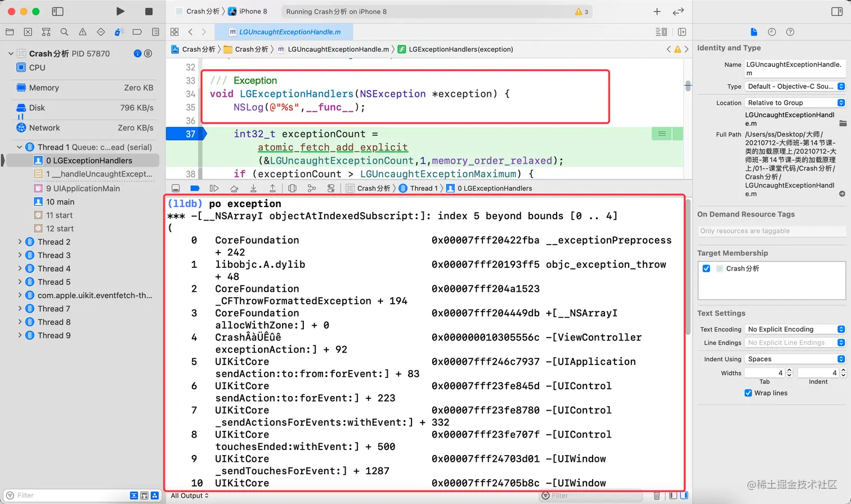
Task: Show the File inspector
Action: pos(754,32)
